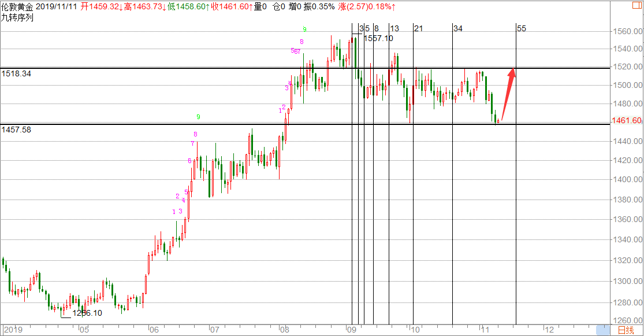Select the Fibonacci time line labeled 34
Viewport: 644px width, 336px height.
[x=452, y=173]
